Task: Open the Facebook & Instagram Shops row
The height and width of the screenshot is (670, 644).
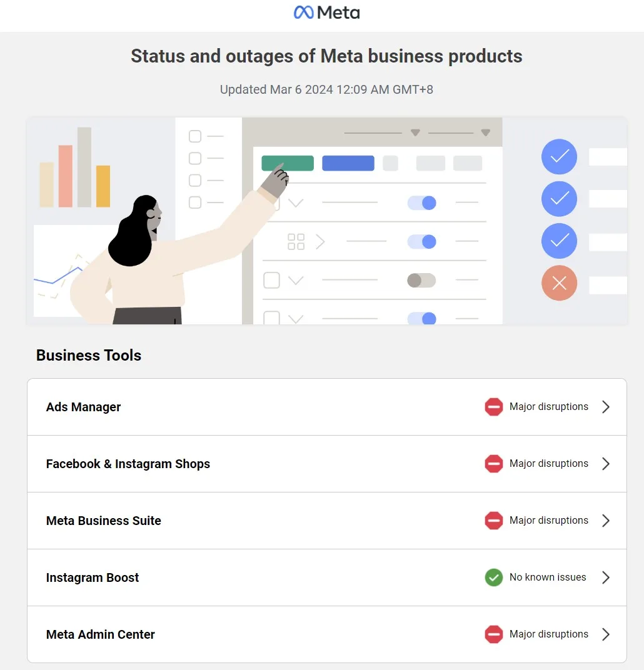Action: [x=327, y=464]
